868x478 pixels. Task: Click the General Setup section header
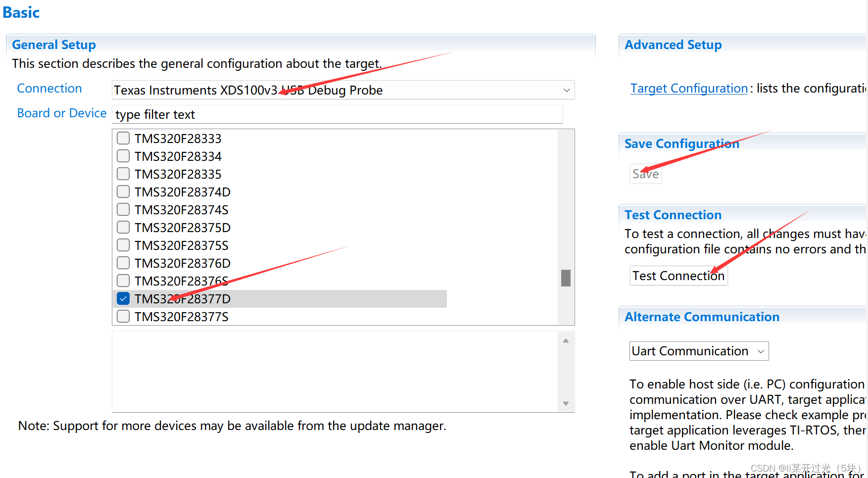point(54,45)
